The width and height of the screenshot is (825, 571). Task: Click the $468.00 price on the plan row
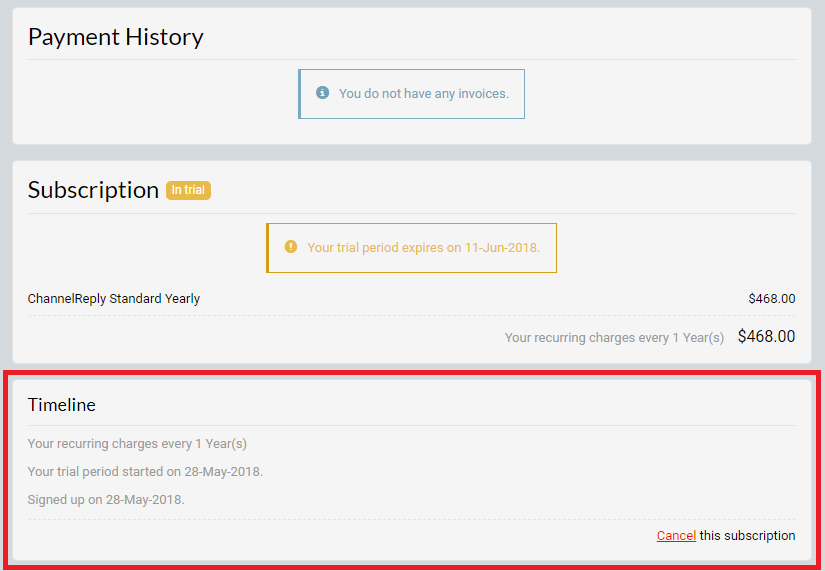pos(772,299)
